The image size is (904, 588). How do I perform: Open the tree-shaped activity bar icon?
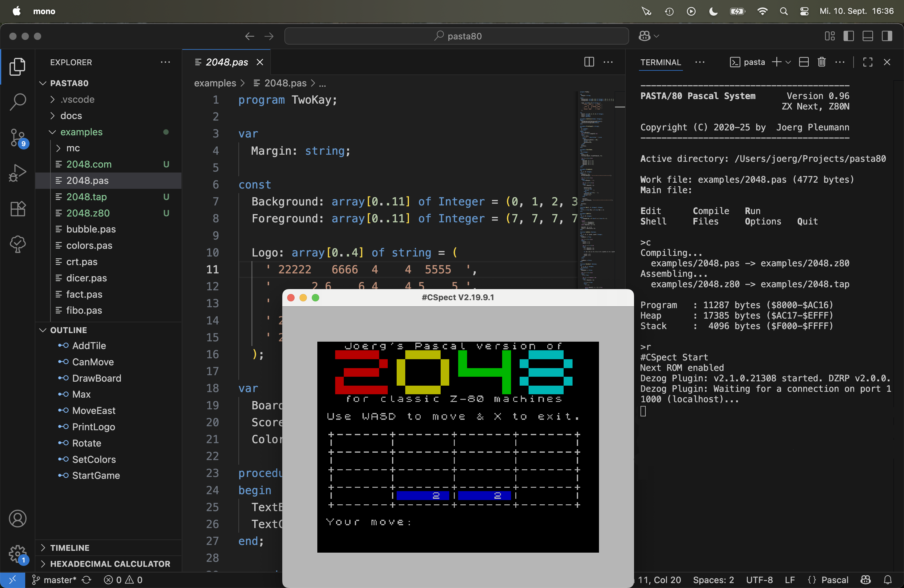tap(18, 244)
